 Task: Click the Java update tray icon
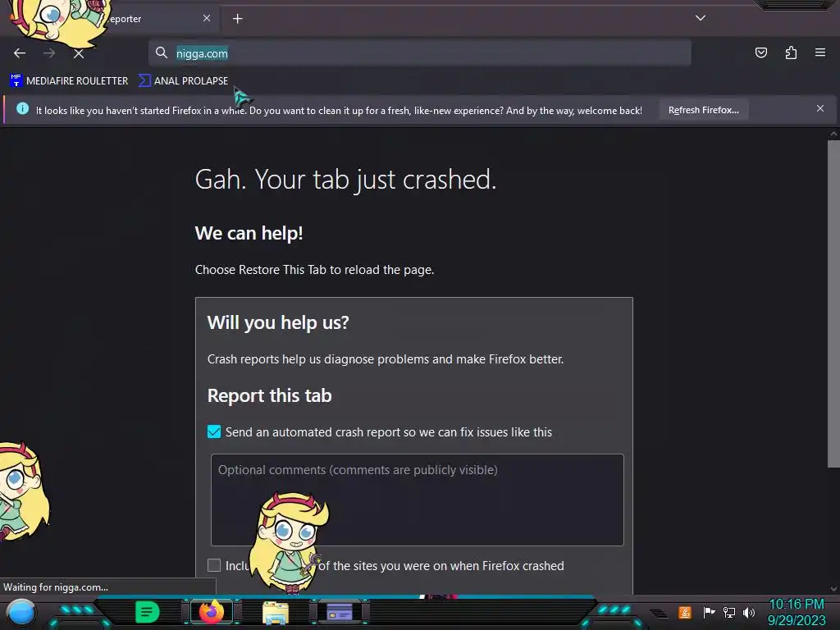point(685,612)
